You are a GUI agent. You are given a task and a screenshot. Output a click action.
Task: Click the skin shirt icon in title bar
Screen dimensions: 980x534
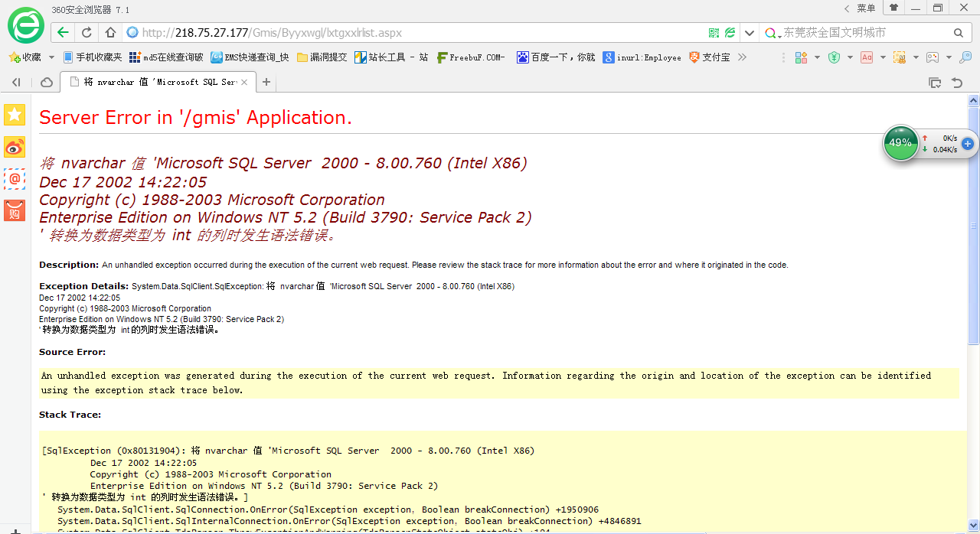pyautogui.click(x=893, y=8)
